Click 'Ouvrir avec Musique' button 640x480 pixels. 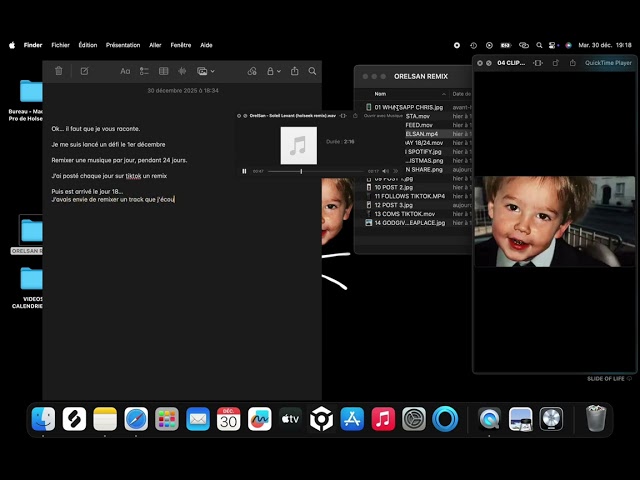coord(383,116)
